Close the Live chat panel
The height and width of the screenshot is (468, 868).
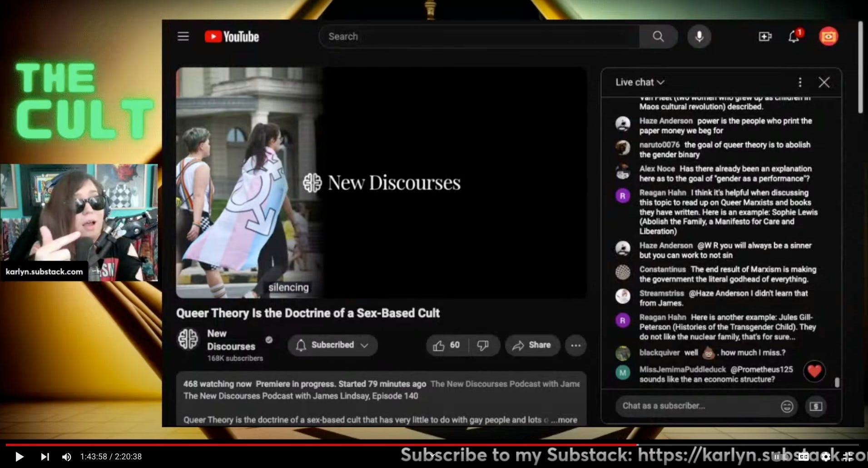(x=824, y=82)
